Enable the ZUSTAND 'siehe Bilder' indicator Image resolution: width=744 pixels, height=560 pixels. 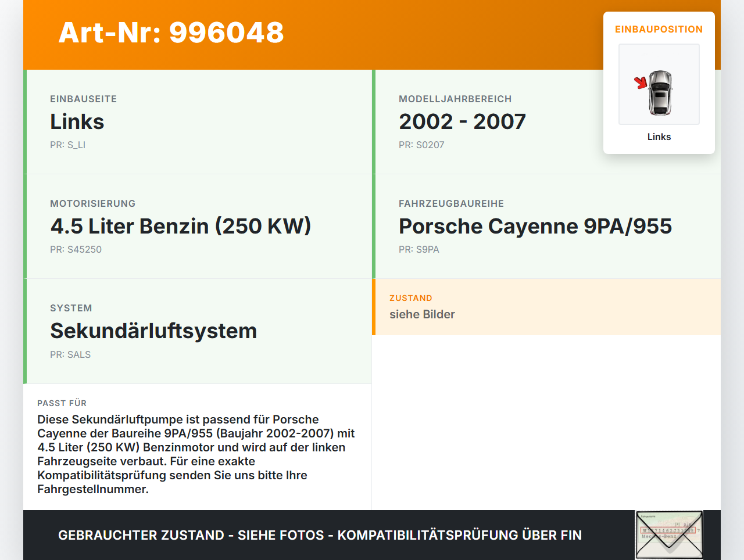click(422, 314)
